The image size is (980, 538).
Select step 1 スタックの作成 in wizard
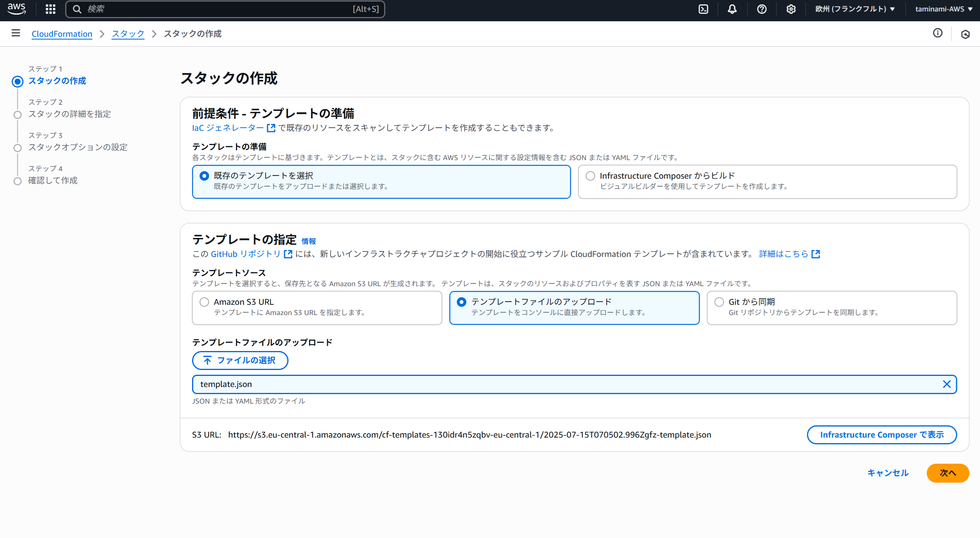point(57,81)
